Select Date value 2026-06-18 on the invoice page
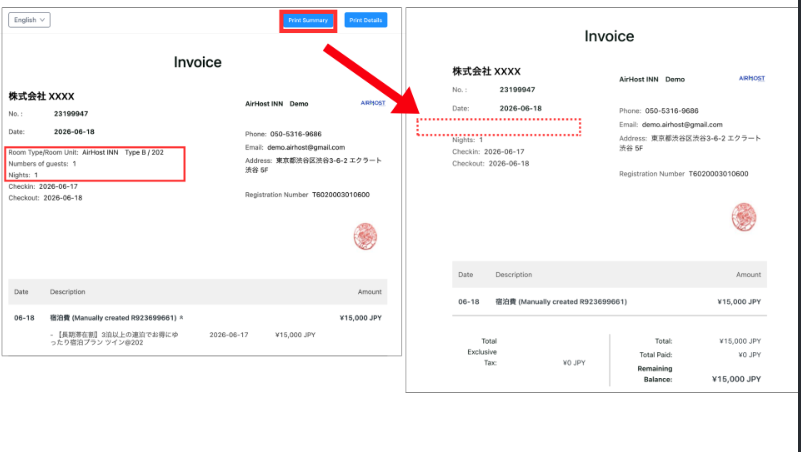This screenshot has width=801, height=452. pyautogui.click(x=74, y=132)
